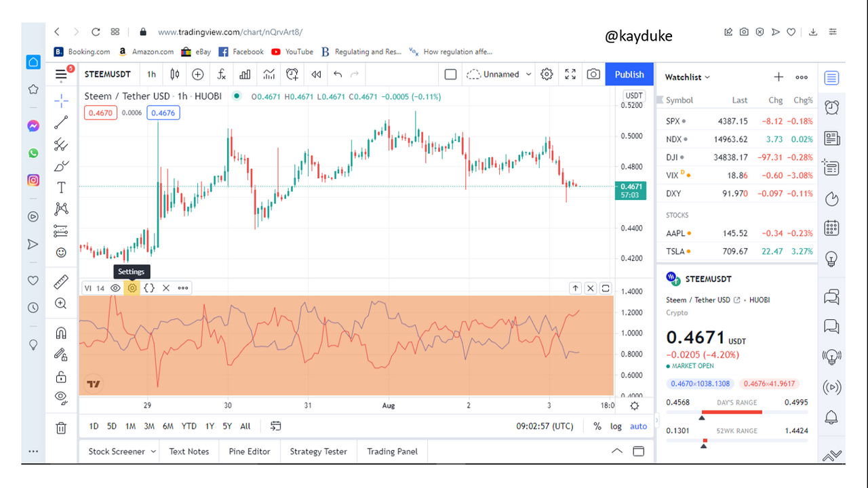Select the trend line drawing tool

(61, 123)
